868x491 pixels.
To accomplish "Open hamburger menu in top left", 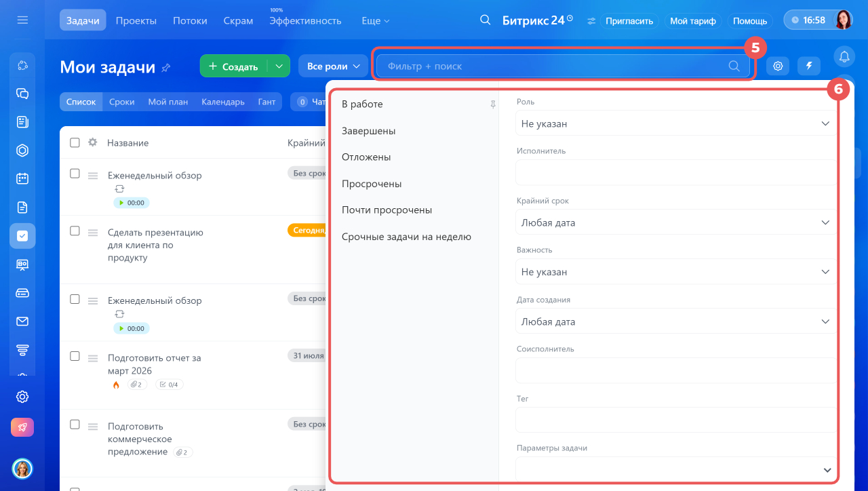I will tap(22, 20).
